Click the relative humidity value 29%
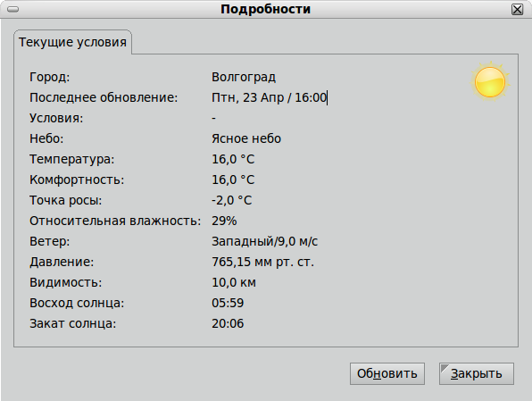The image size is (532, 401). point(224,221)
